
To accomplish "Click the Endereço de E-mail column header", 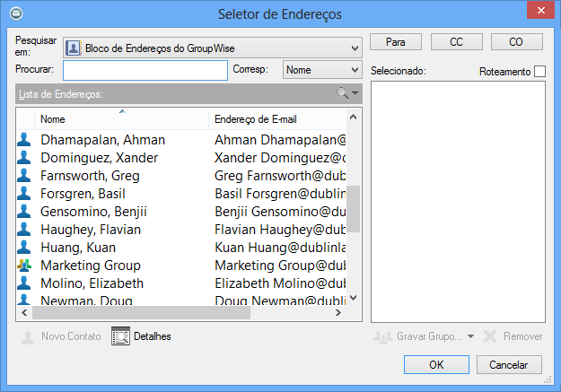I will tap(276, 118).
